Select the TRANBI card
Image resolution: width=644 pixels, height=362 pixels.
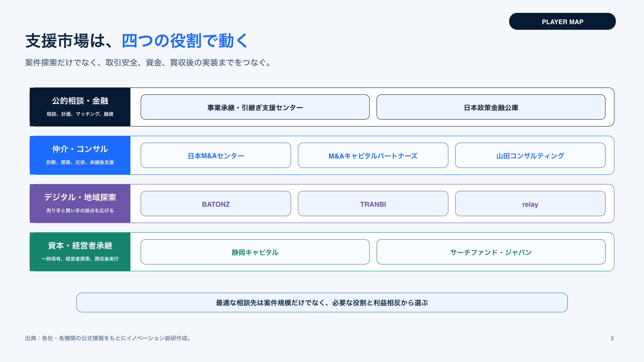pos(373,204)
